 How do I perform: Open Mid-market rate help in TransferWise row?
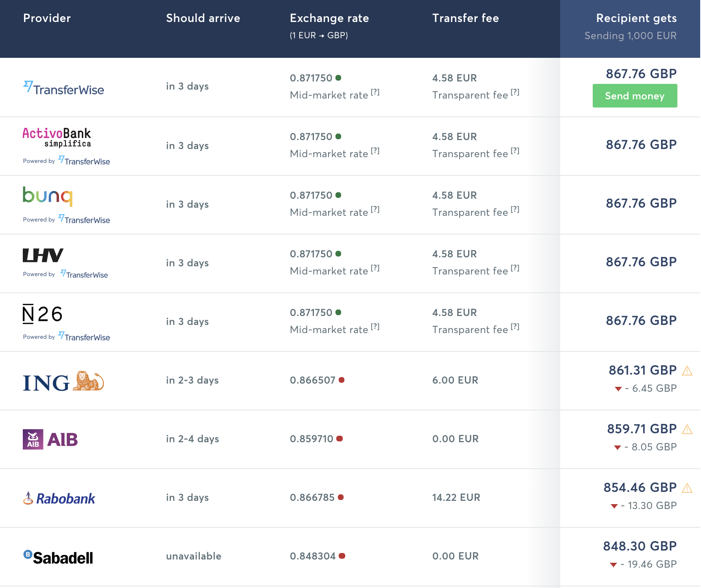point(375,92)
